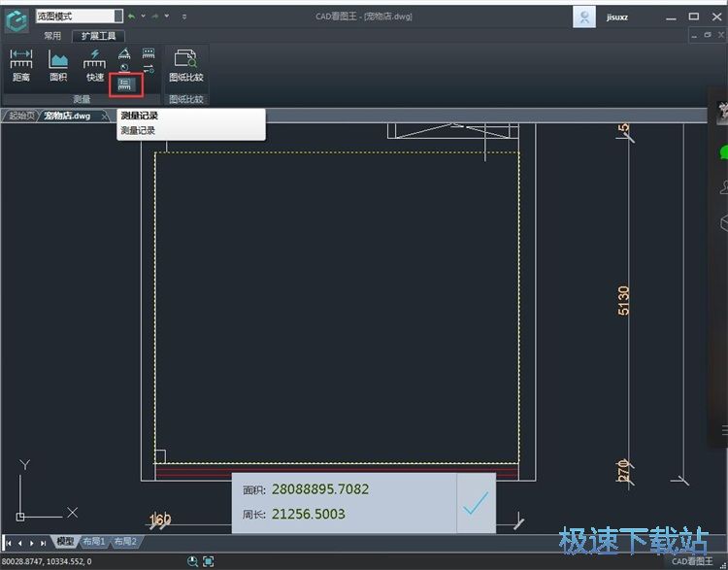Image resolution: width=728 pixels, height=570 pixels.
Task: Select the 面积 area measurement tool
Action: pos(58,66)
